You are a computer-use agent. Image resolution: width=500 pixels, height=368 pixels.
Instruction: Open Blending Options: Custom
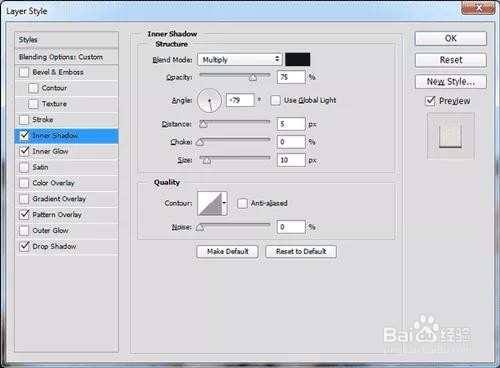click(66, 57)
